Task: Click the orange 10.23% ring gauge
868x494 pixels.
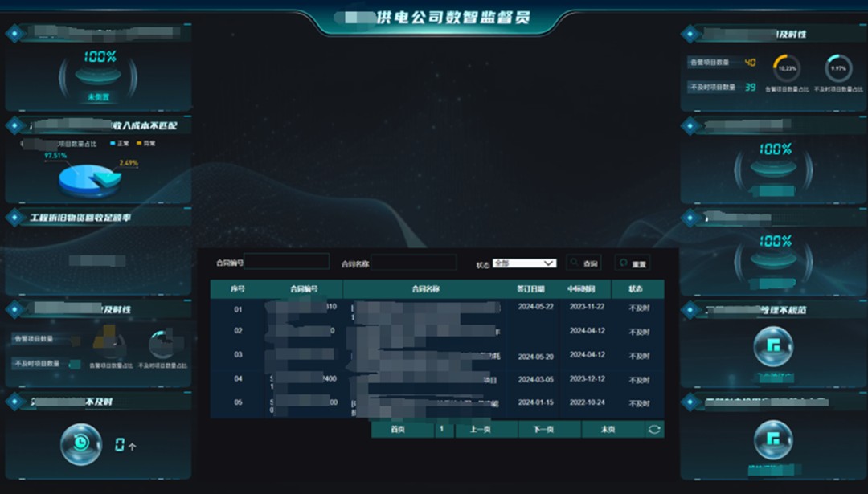Action: point(786,68)
